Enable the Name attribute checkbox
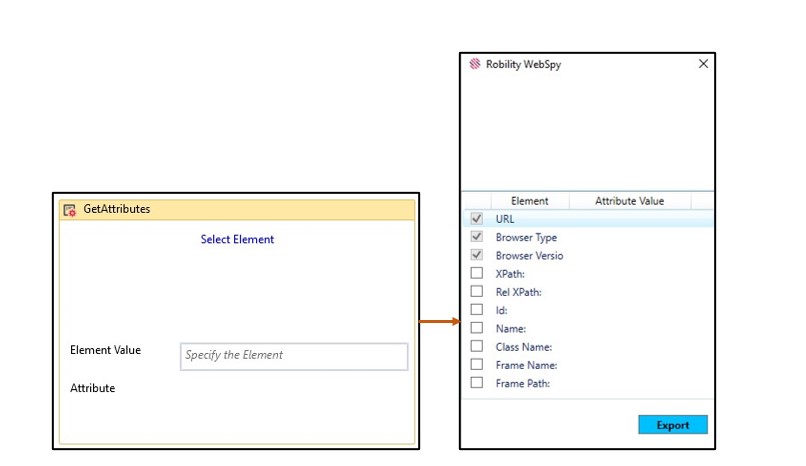This screenshot has width=806, height=466. pyautogui.click(x=477, y=327)
